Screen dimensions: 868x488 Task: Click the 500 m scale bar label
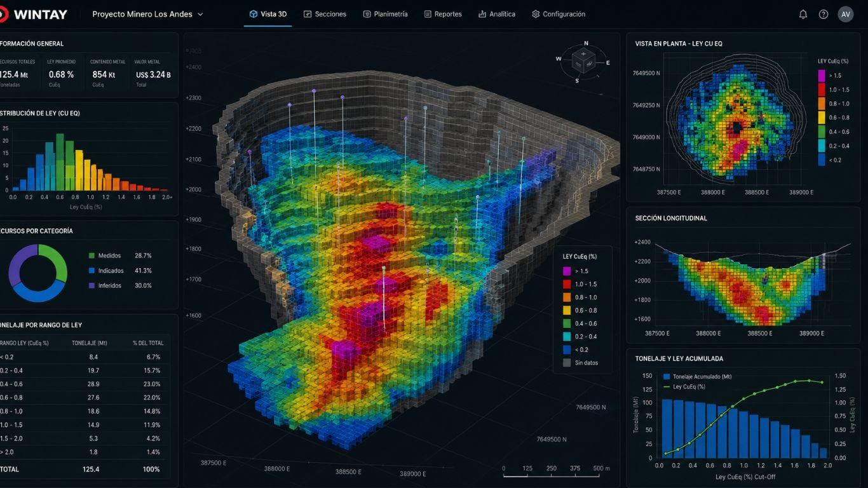(x=601, y=468)
